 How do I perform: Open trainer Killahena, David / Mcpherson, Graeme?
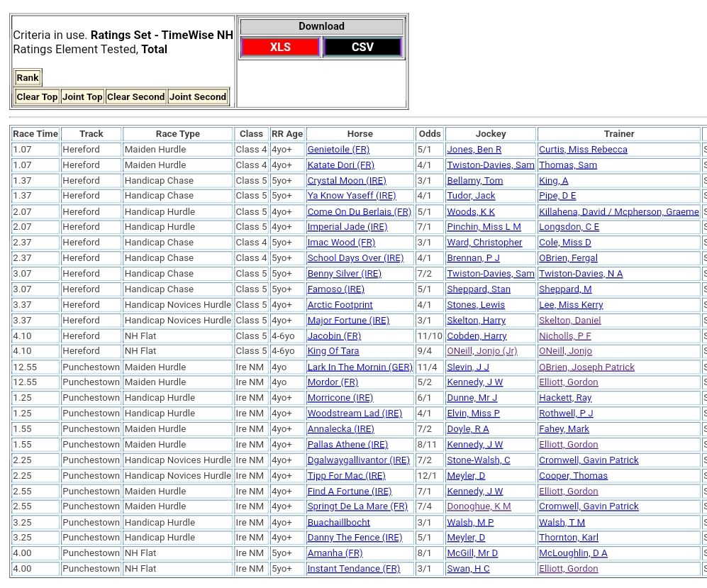point(618,212)
